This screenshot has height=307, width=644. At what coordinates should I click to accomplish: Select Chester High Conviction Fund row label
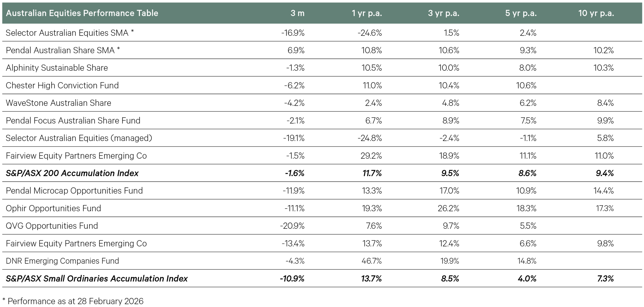(x=62, y=85)
